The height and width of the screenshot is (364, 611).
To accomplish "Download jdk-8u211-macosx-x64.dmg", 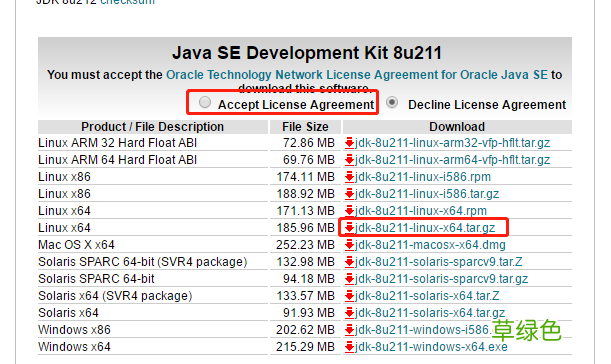I will coord(430,245).
